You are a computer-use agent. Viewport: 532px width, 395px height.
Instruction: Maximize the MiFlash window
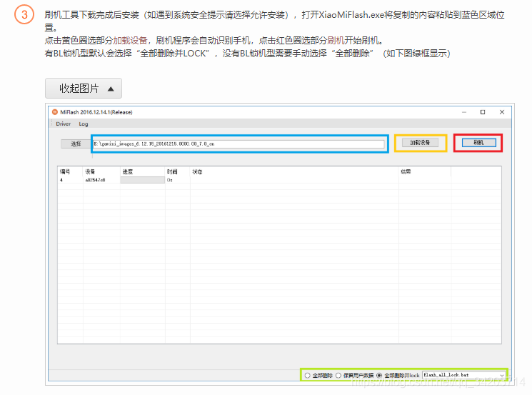[483, 112]
